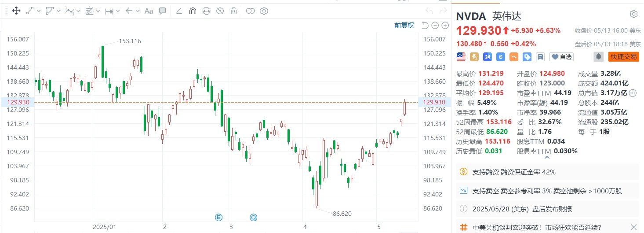
Task: Open the 前复权 price adjustment selector
Action: point(404,26)
